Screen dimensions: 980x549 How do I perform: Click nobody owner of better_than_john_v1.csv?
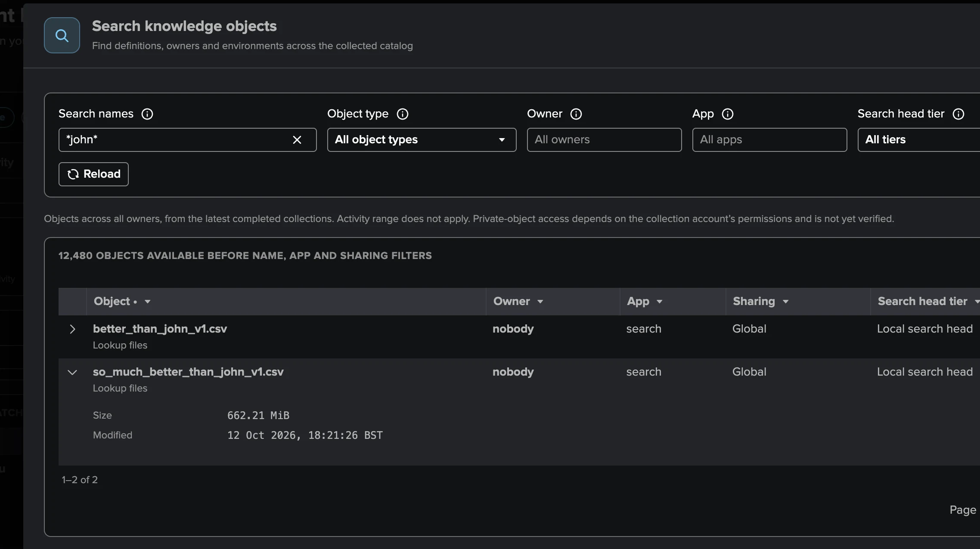513,329
